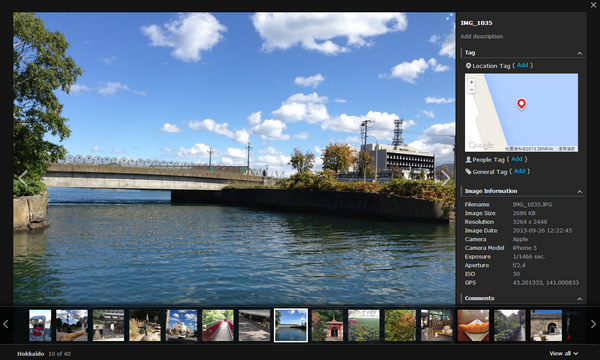Go to the previous photo with left arrow
The width and height of the screenshot is (600, 360).
[23, 178]
